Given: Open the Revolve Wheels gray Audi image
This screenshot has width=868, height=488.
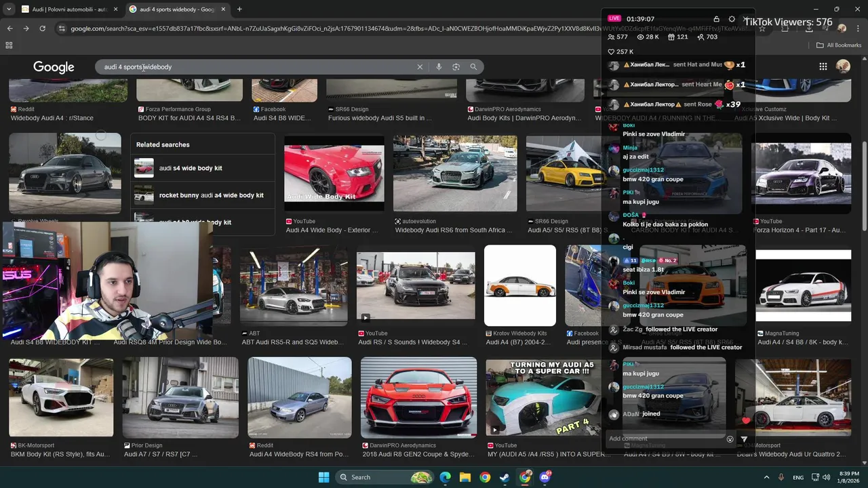Looking at the screenshot, I should 65,174.
